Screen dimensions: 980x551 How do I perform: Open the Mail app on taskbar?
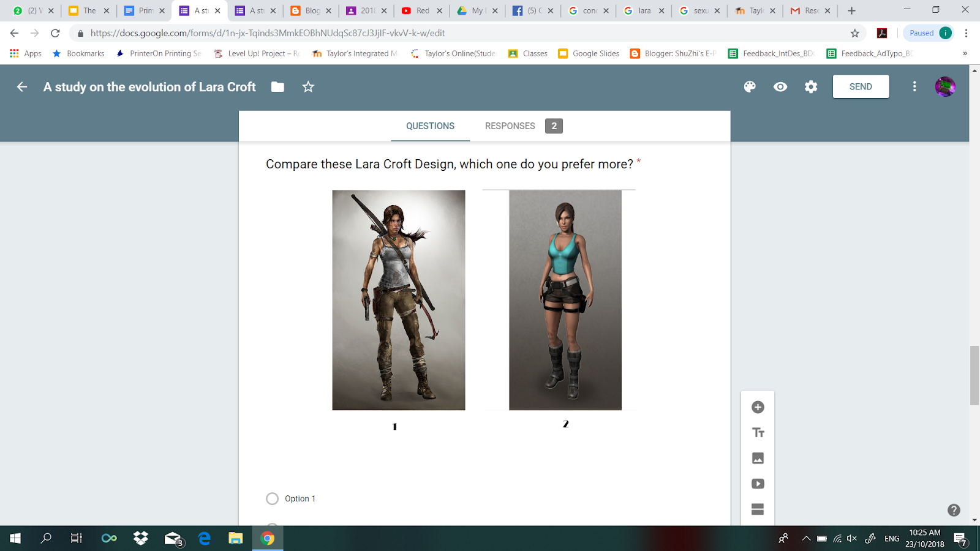tap(174, 539)
